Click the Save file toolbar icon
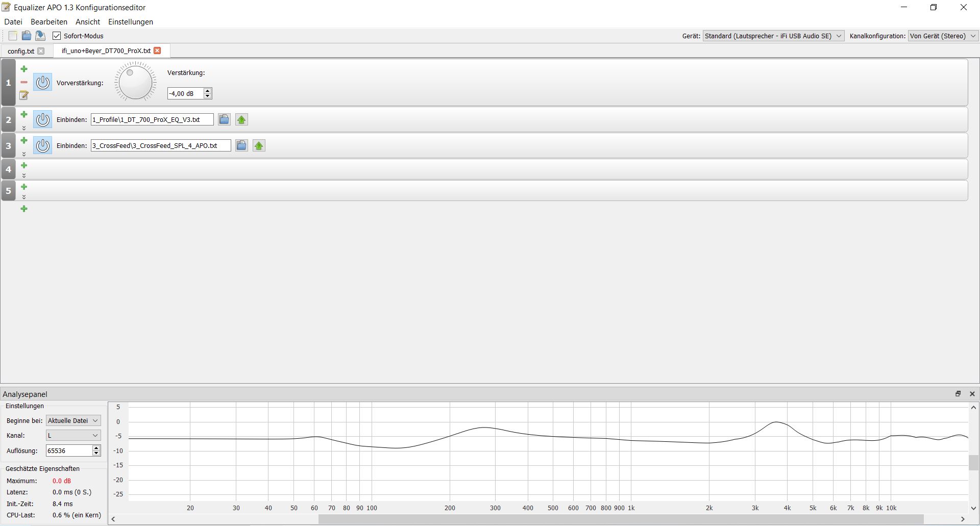The height and width of the screenshot is (526, 980). pos(40,36)
